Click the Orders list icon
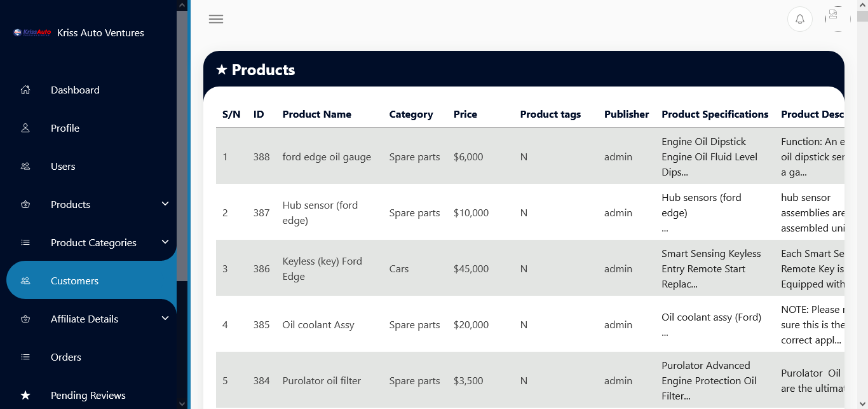868x409 pixels. pos(25,357)
